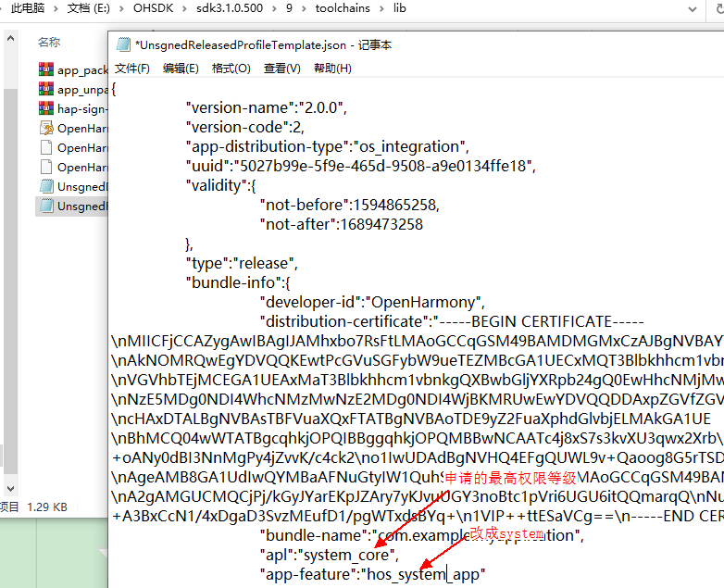Click the 1.29 KB size in status bar
Viewport: 724px width, 588px height.
click(x=47, y=507)
